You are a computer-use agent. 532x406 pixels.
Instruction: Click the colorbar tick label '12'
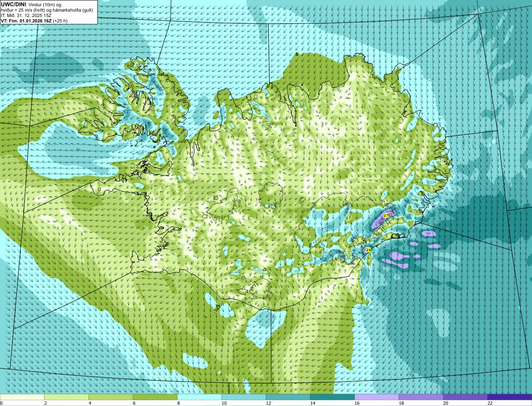click(x=268, y=403)
